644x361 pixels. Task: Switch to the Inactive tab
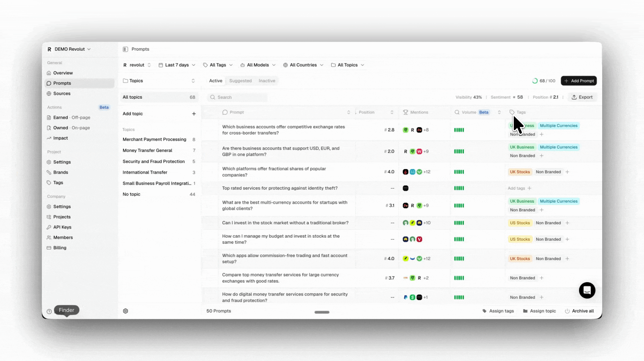pyautogui.click(x=267, y=81)
